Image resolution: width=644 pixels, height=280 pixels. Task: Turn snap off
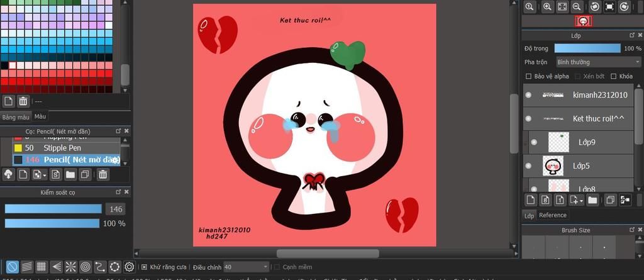(13, 267)
